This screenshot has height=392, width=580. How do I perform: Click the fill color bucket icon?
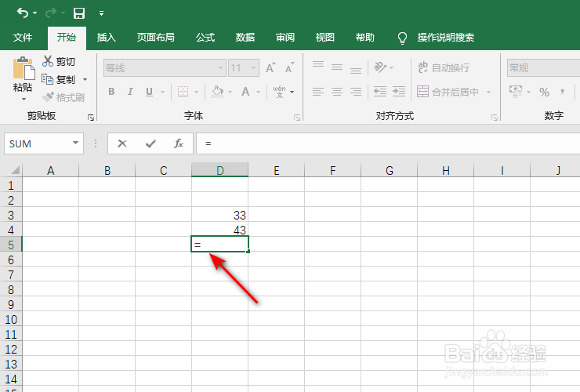point(218,92)
